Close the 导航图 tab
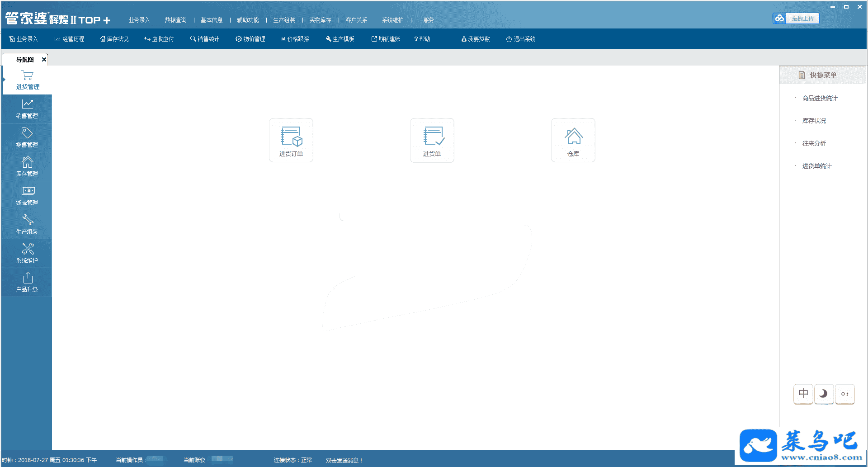 [x=44, y=59]
